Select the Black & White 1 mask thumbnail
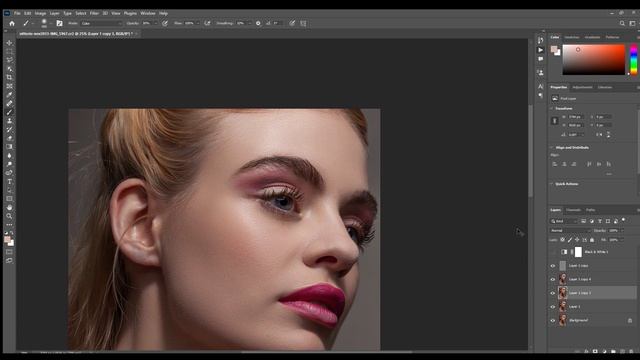This screenshot has width=640, height=360. pyautogui.click(x=578, y=252)
